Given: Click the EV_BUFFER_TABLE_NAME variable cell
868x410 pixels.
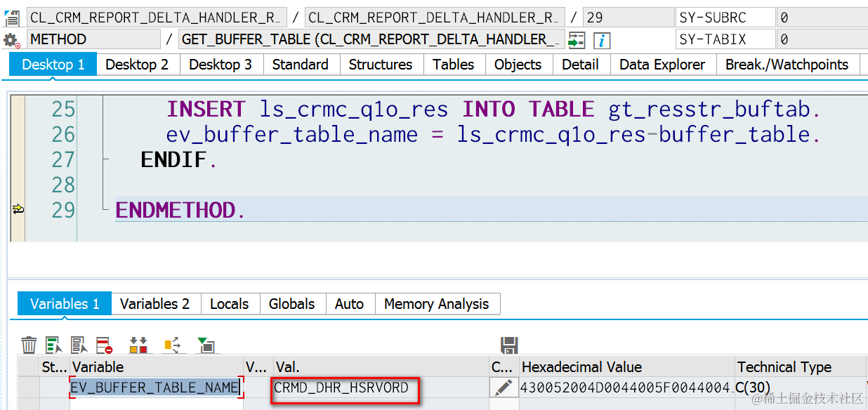Looking at the screenshot, I should click(156, 388).
